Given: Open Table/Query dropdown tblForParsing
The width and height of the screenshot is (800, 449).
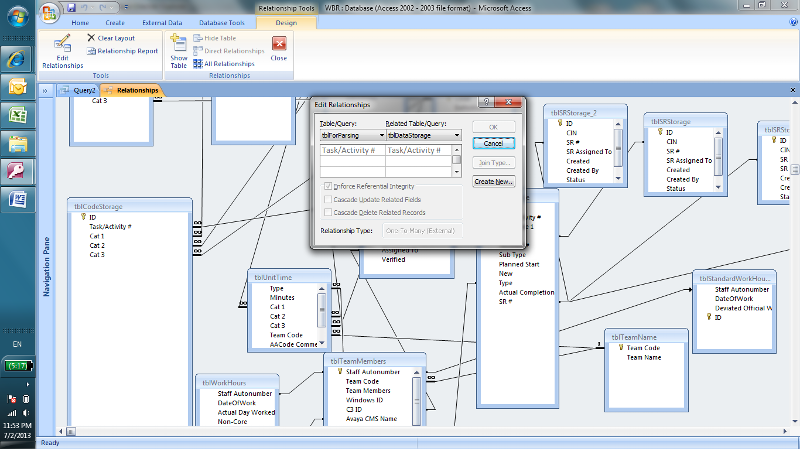Looking at the screenshot, I should point(381,136).
